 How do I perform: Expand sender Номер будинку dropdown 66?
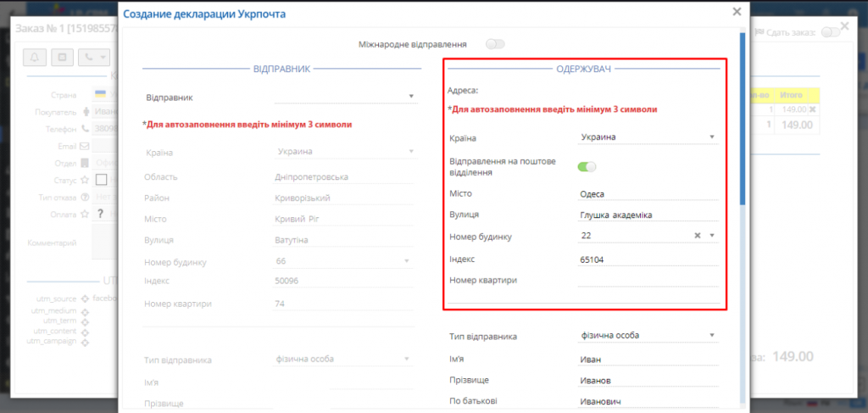(406, 260)
